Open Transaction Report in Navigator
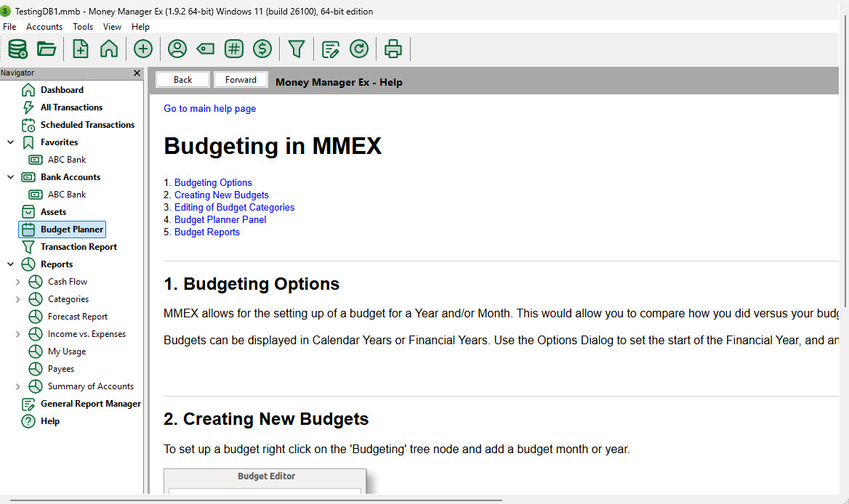Image resolution: width=849 pixels, height=504 pixels. [x=79, y=247]
